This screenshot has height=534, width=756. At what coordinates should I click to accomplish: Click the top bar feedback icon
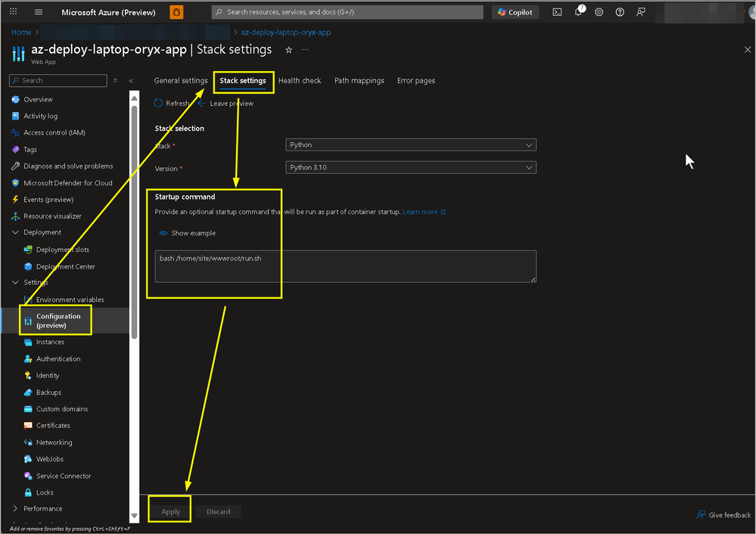point(640,12)
